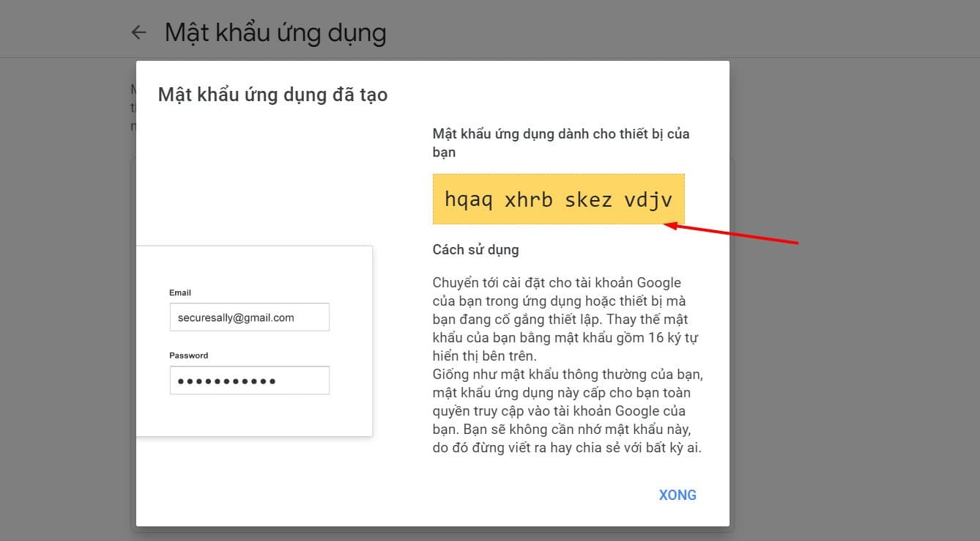Click the Email label above the input

[x=180, y=292]
